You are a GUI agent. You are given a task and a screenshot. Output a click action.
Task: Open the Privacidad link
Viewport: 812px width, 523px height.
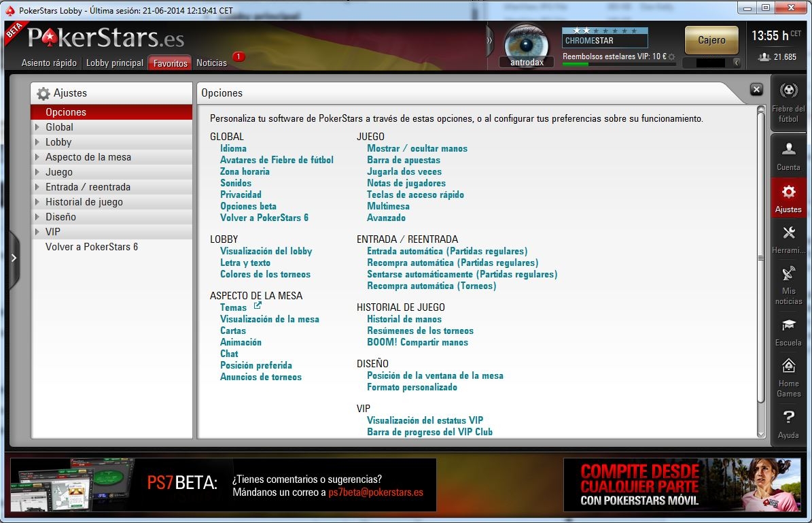[241, 195]
